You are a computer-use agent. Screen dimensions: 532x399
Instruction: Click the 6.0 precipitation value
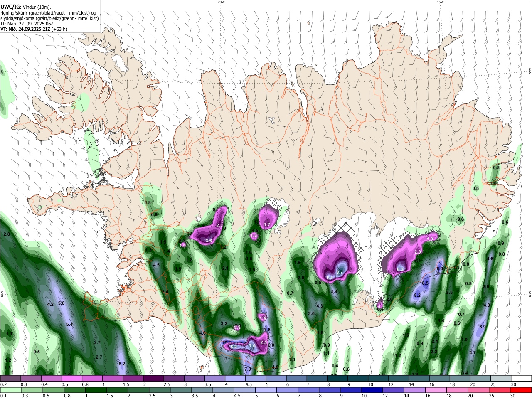(x=271, y=345)
